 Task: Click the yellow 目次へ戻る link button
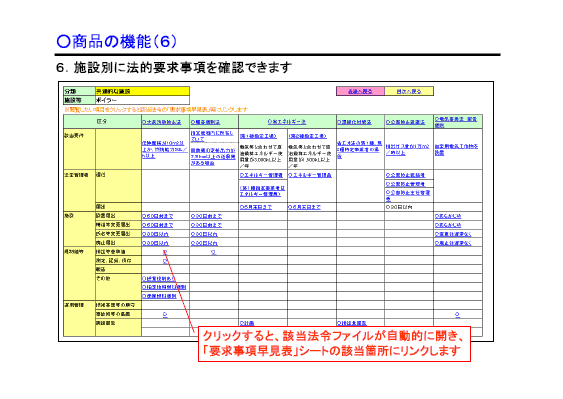409,91
